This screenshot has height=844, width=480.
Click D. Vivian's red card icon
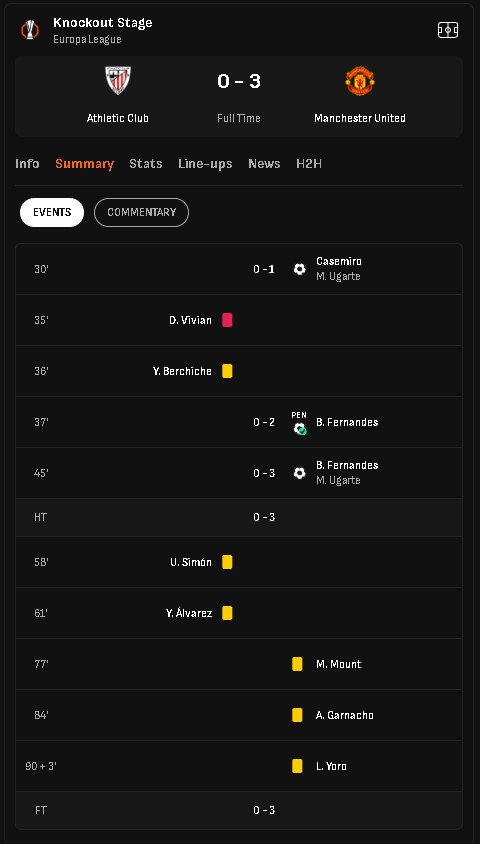point(227,320)
